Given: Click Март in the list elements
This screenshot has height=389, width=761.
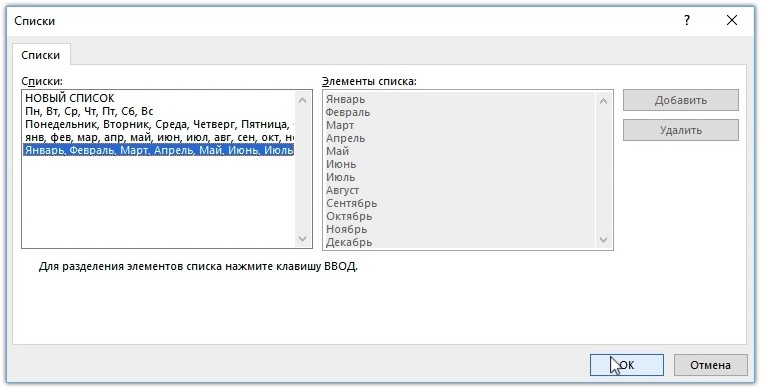Looking at the screenshot, I should (x=340, y=125).
